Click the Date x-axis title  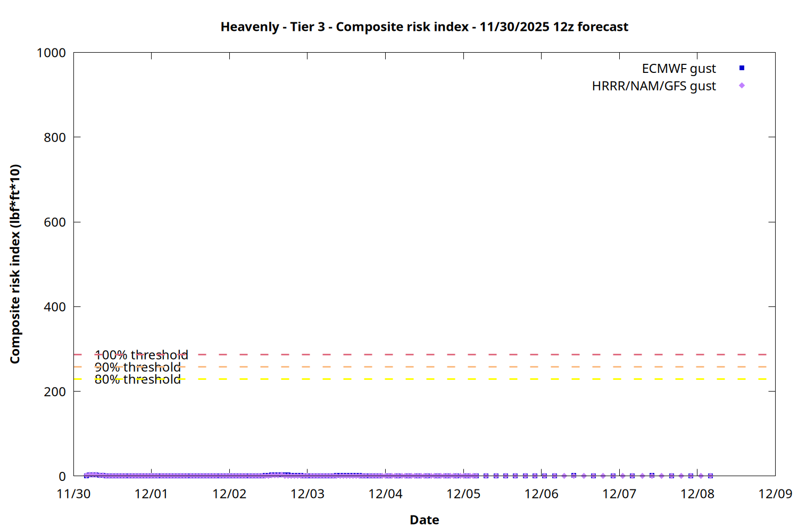pyautogui.click(x=424, y=520)
